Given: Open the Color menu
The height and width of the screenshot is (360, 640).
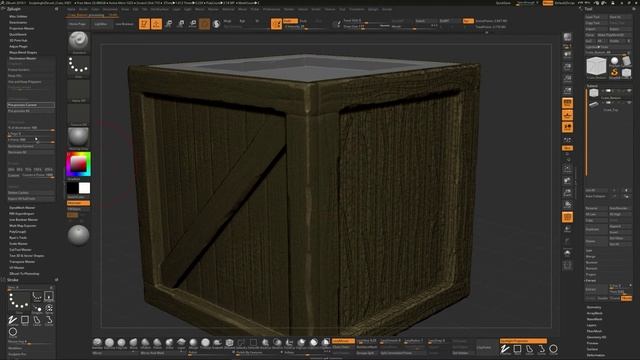Looking at the screenshot, I should click(x=96, y=9).
